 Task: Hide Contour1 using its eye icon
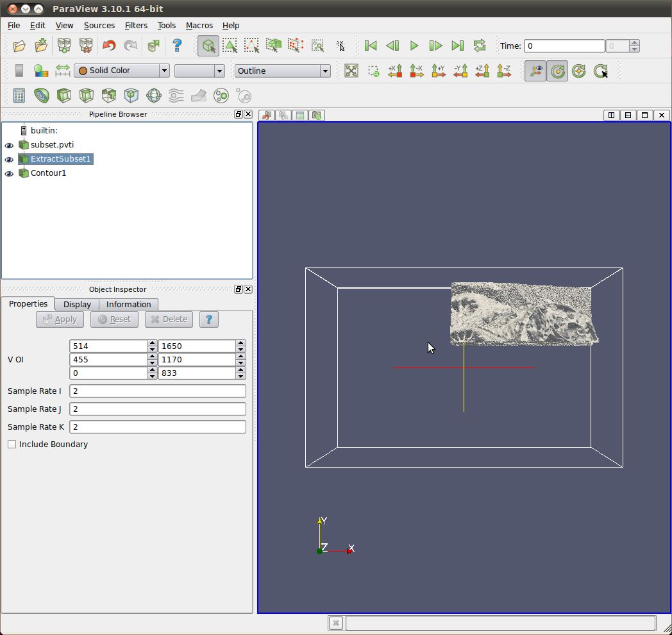coord(9,174)
